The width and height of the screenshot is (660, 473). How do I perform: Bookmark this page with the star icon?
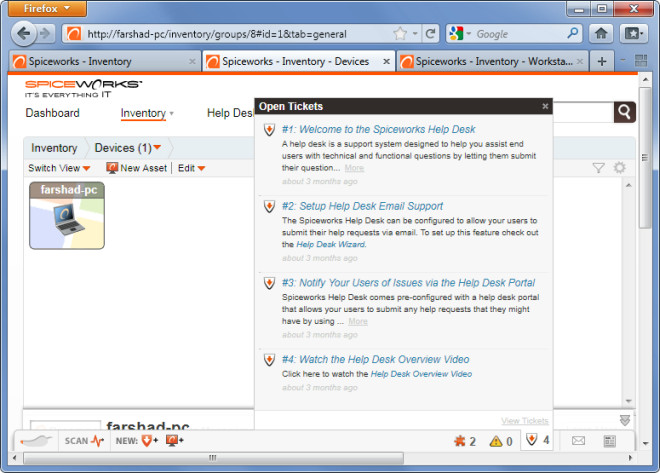(x=400, y=34)
